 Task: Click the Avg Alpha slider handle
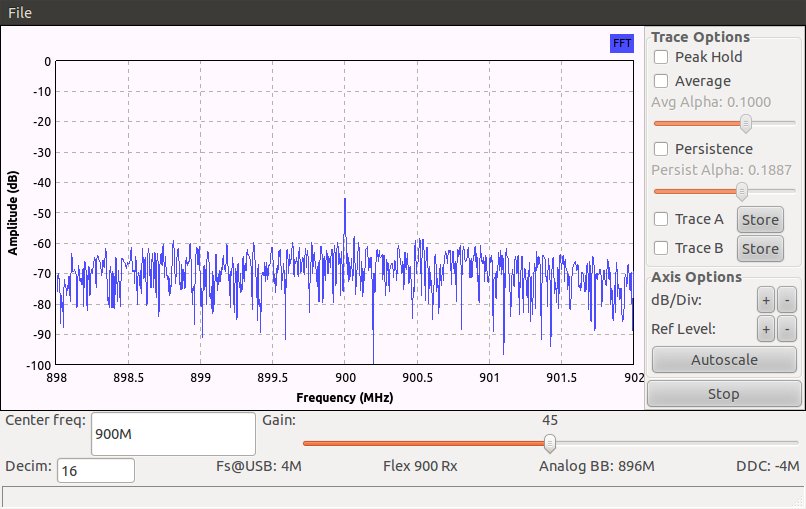point(746,123)
